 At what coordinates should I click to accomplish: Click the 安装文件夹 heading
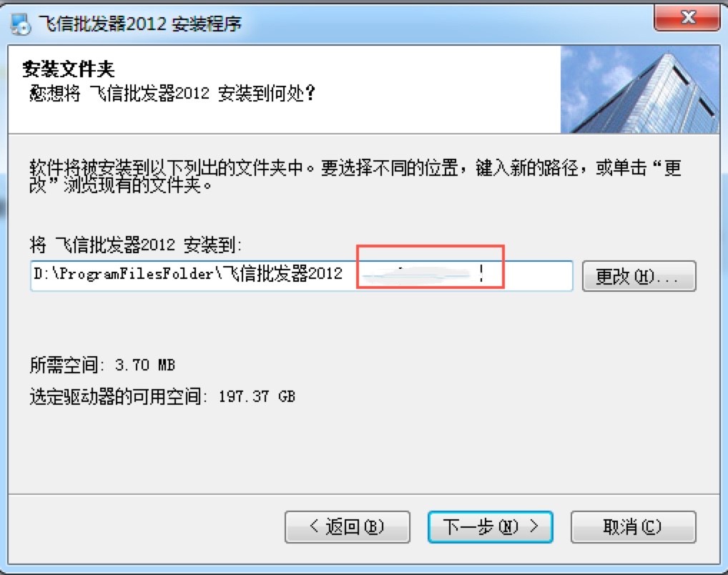(x=68, y=69)
